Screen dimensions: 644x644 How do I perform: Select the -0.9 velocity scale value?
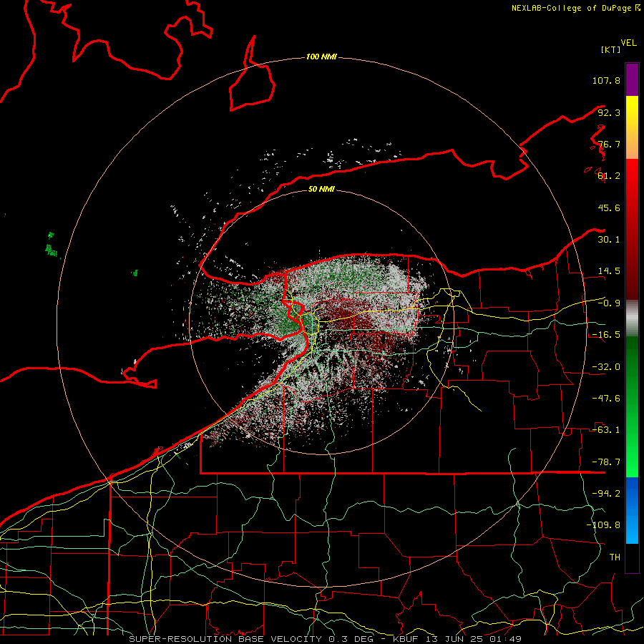click(609, 303)
